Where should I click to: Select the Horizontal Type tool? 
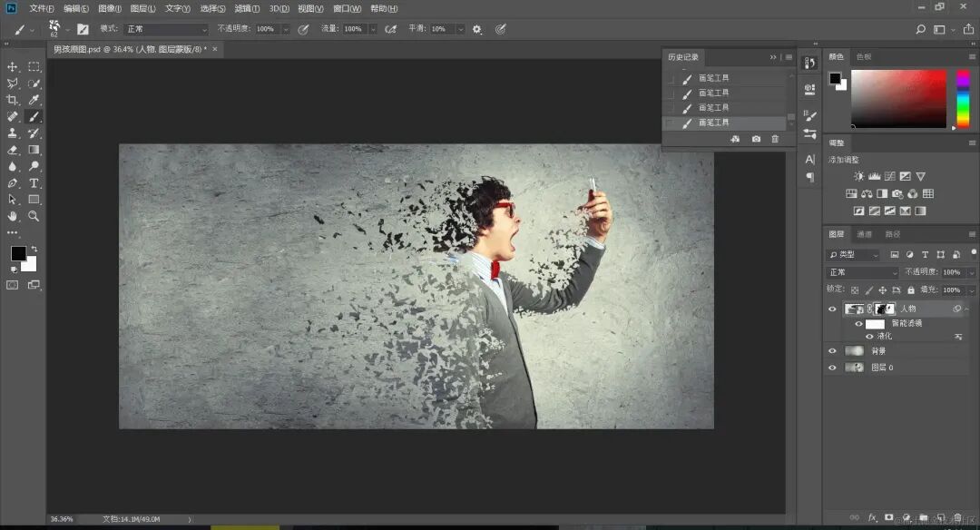click(34, 183)
